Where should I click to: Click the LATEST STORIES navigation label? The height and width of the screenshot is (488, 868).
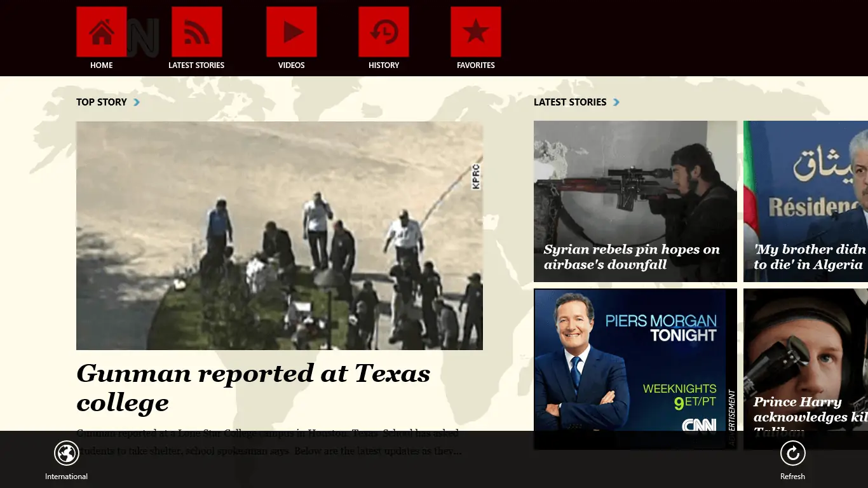[196, 65]
